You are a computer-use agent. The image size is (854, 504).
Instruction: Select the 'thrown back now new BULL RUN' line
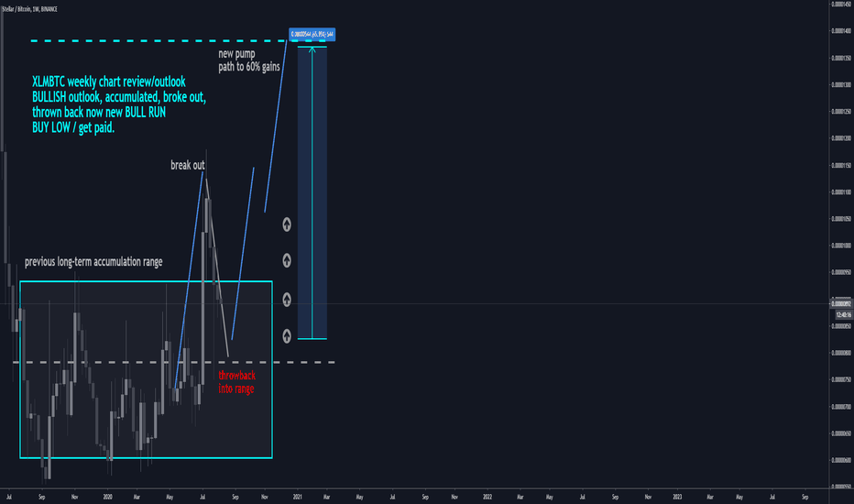pos(99,112)
